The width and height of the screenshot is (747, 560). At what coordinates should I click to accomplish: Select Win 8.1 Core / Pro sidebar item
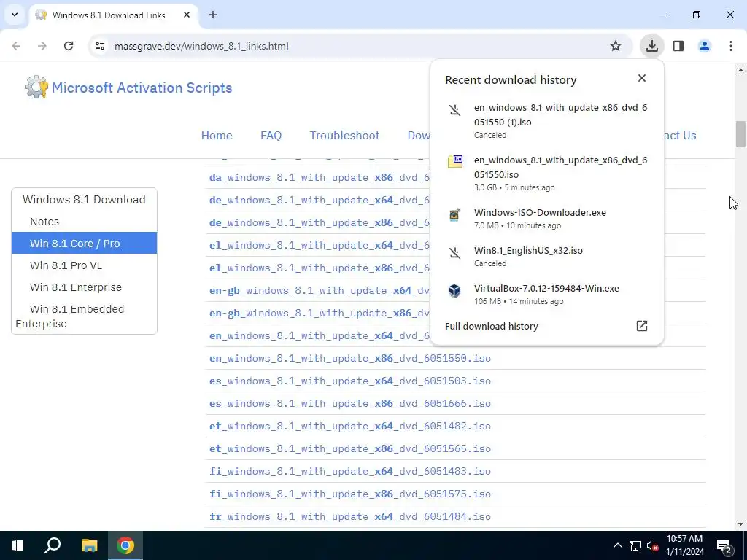pyautogui.click(x=84, y=243)
